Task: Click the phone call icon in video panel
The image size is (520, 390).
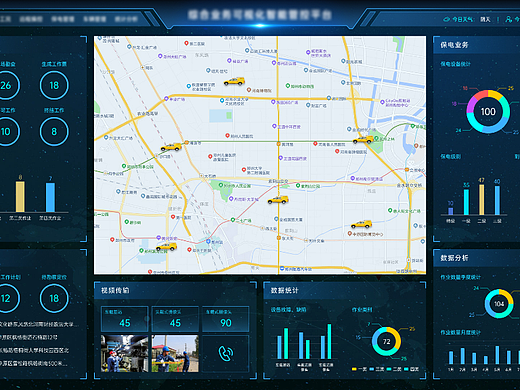Action: 226,354
